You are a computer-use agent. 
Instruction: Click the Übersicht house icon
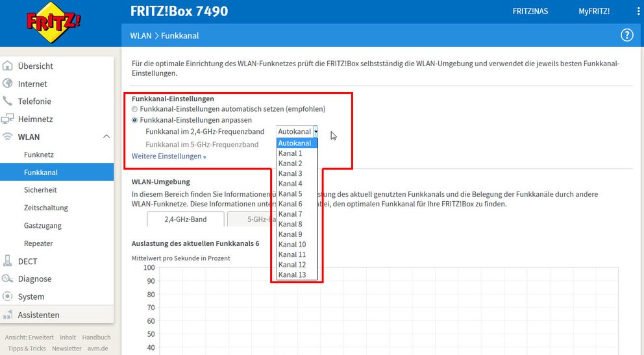(x=7, y=66)
